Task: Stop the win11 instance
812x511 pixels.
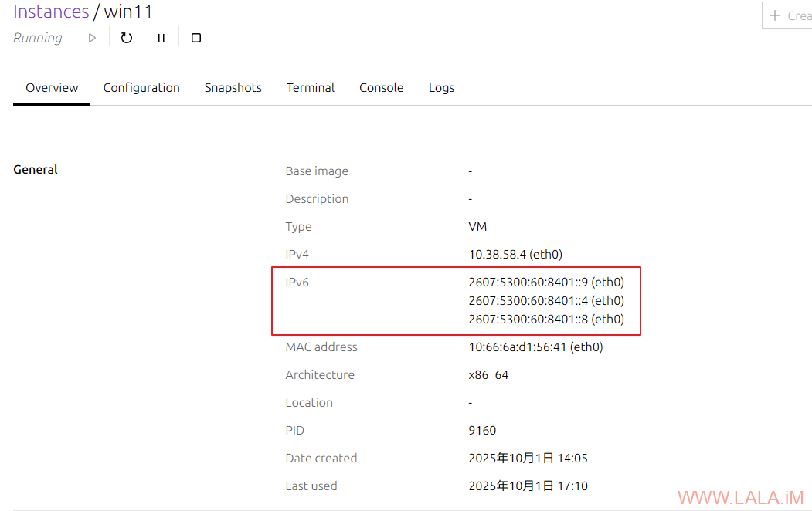Action: 196,38
